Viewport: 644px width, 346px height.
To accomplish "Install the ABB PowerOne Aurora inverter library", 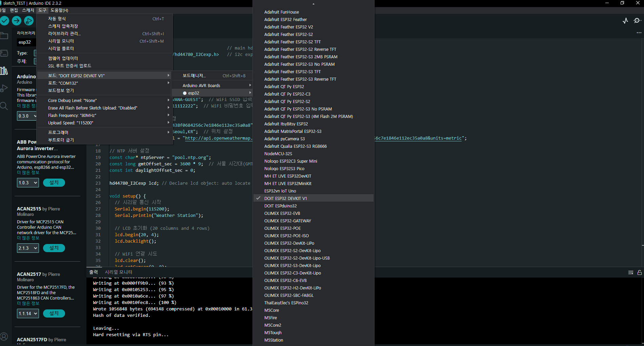I will pos(54,183).
